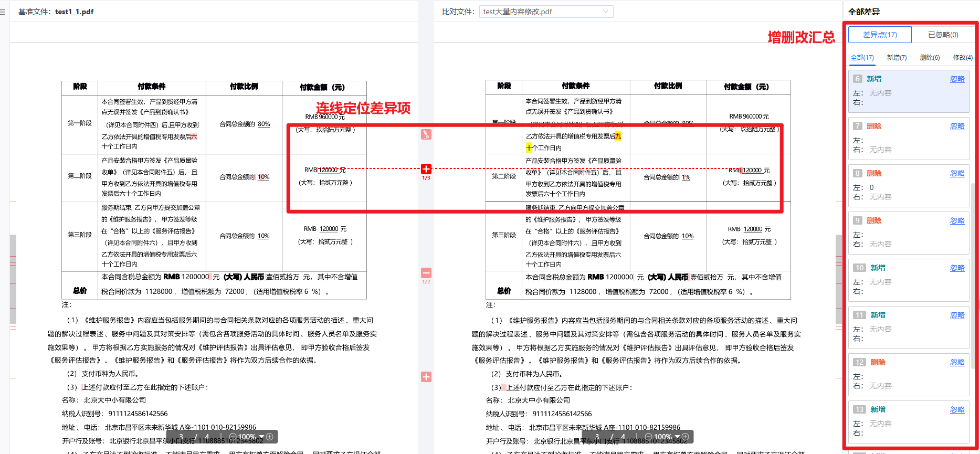Zoom out the base document view
980x454 pixels.
tap(233, 437)
